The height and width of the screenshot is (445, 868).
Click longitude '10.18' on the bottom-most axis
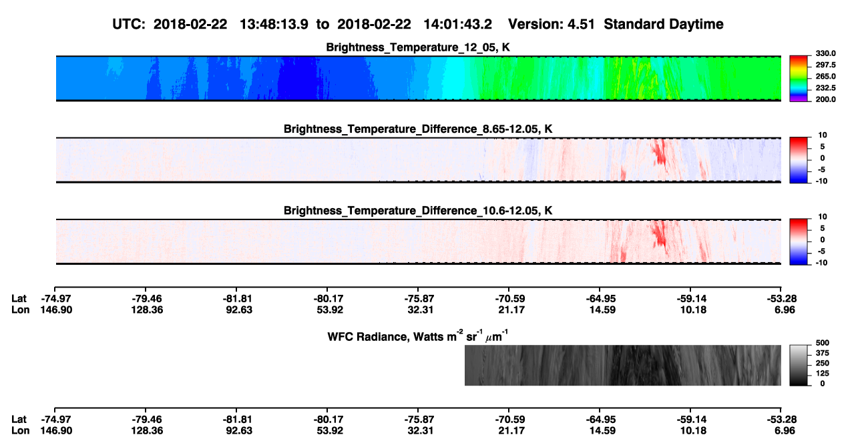point(690,430)
